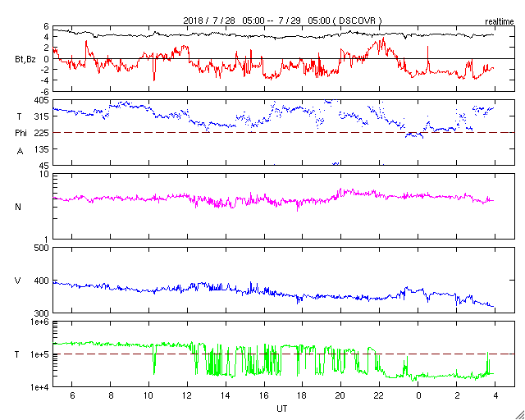Click the '-6' tick on Bt,Bz panel
Image resolution: width=525 pixels, height=420 pixels.
pyautogui.click(x=44, y=91)
